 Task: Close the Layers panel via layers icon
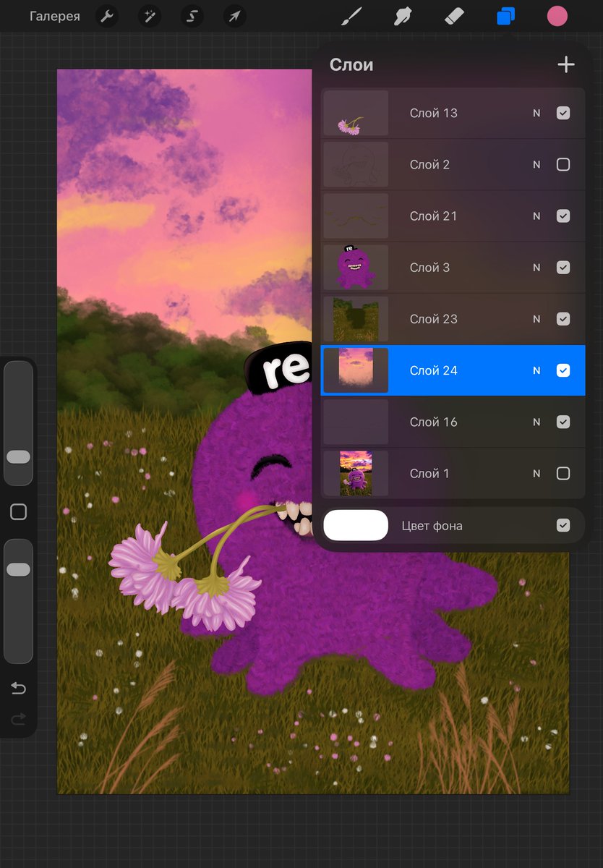[506, 16]
